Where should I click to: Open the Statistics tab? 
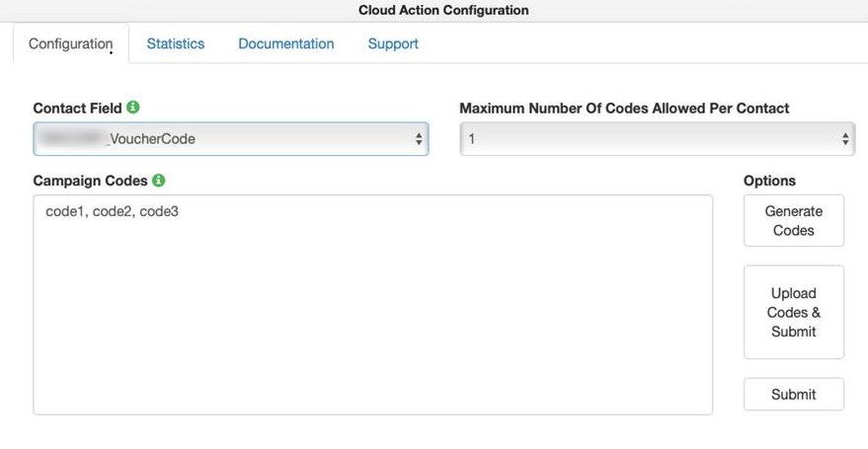[x=176, y=44]
